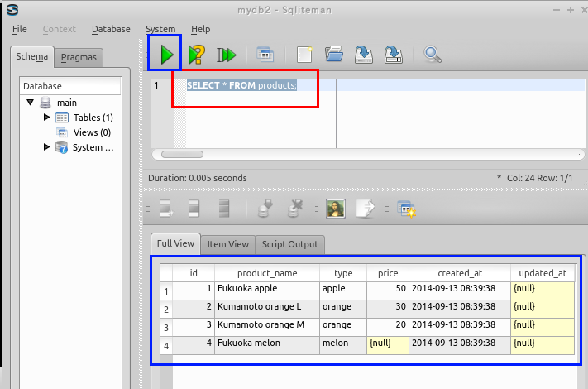Open the BLOB preview Mona Lisa icon
Viewport: 588px width, 389px height.
[336, 209]
